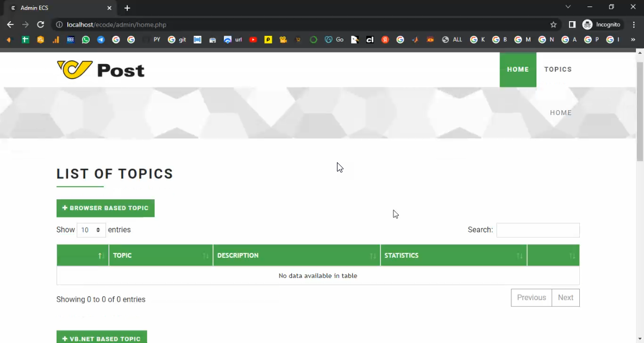Open the Google 'M' bookmark
The image size is (644, 343).
point(523,40)
